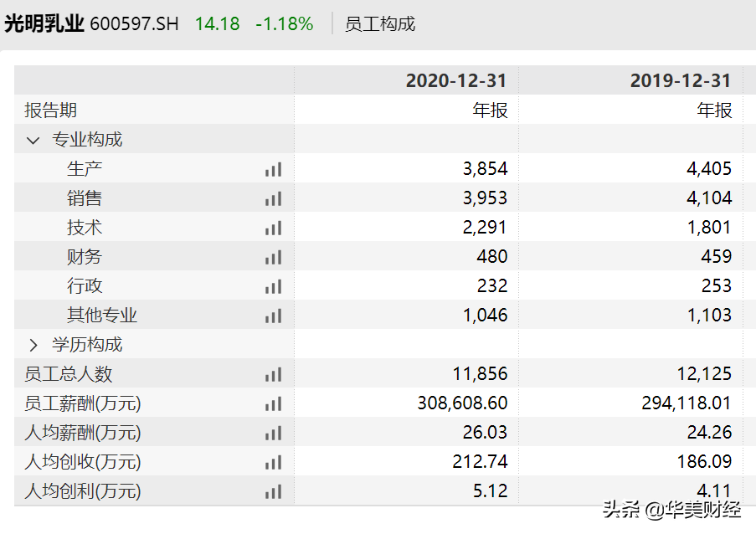This screenshot has width=756, height=534.
Task: Select the 技术 row label
Action: [x=85, y=228]
